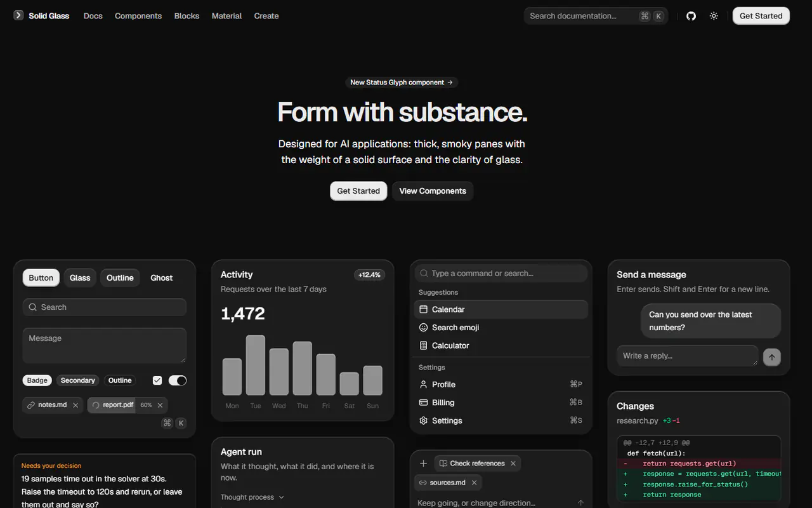This screenshot has height=508, width=812.
Task: Click the link icon on notes.md chip
Action: click(x=31, y=405)
